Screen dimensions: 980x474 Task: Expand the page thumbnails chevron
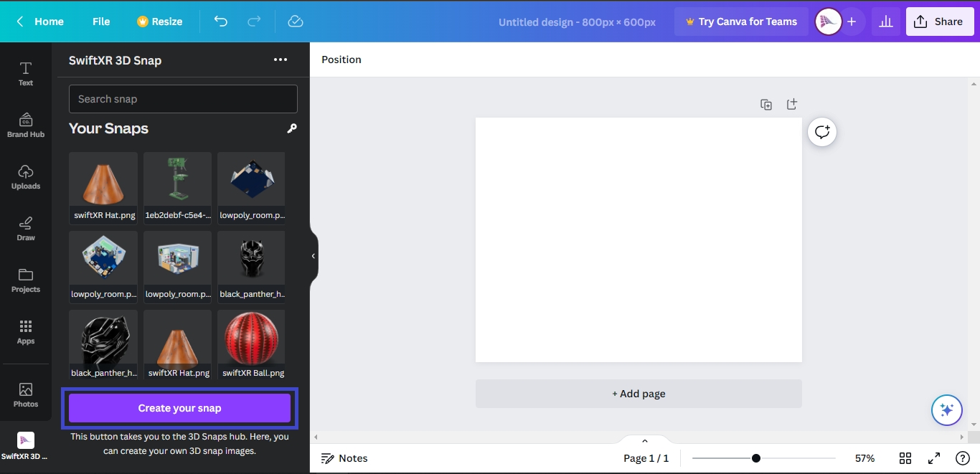coord(644,441)
